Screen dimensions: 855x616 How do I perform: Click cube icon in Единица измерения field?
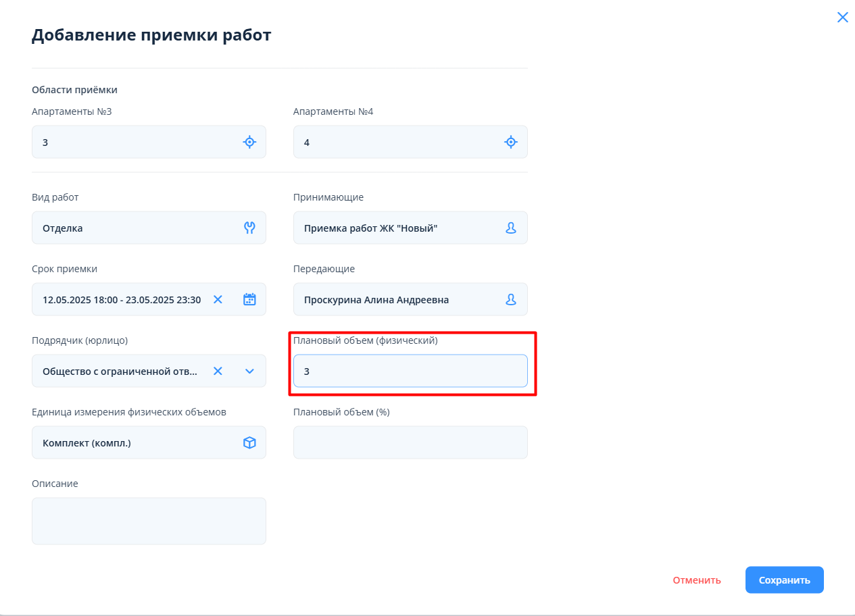249,442
